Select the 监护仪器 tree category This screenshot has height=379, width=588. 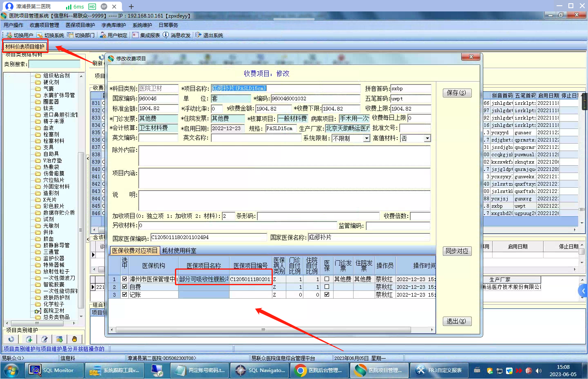coord(54,258)
